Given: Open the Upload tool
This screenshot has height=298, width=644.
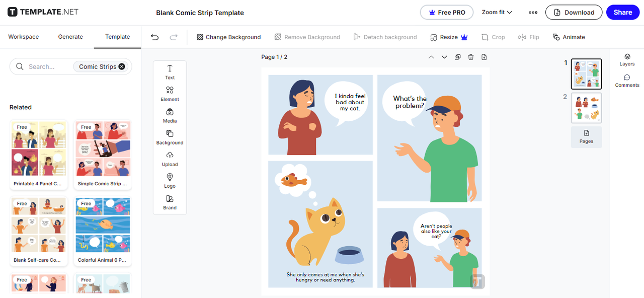Looking at the screenshot, I should click(x=170, y=159).
